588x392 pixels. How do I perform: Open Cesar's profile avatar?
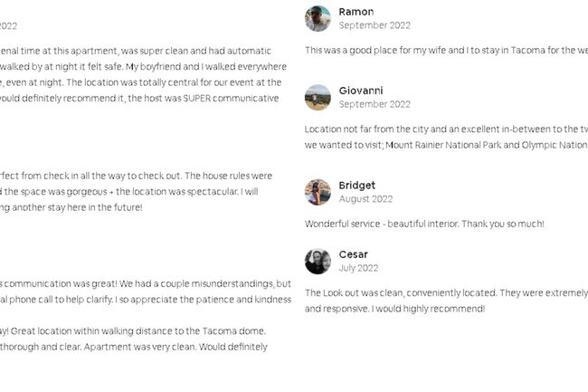(x=318, y=261)
